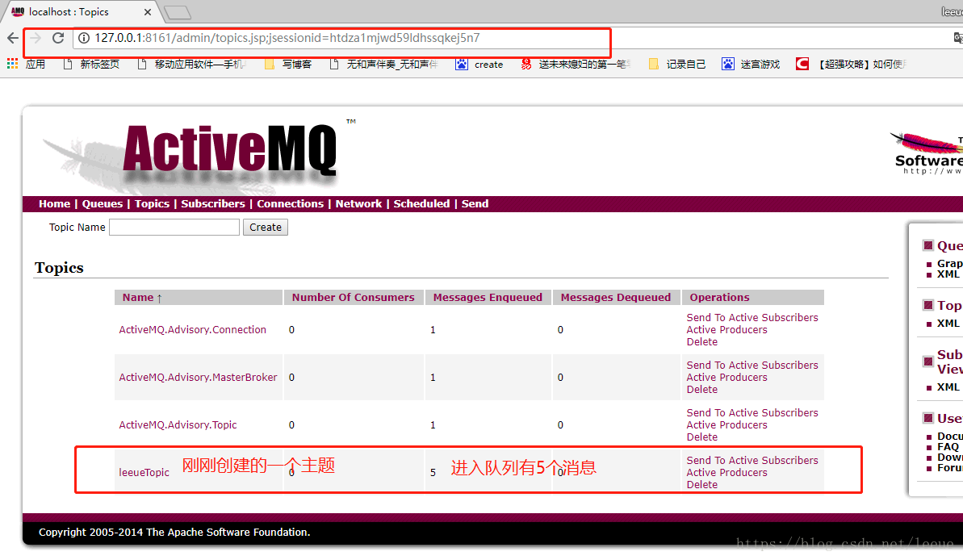The height and width of the screenshot is (560, 963).
Task: Send To Active Subscribers for ActiveMQ.Advisory.Connection
Action: [752, 317]
